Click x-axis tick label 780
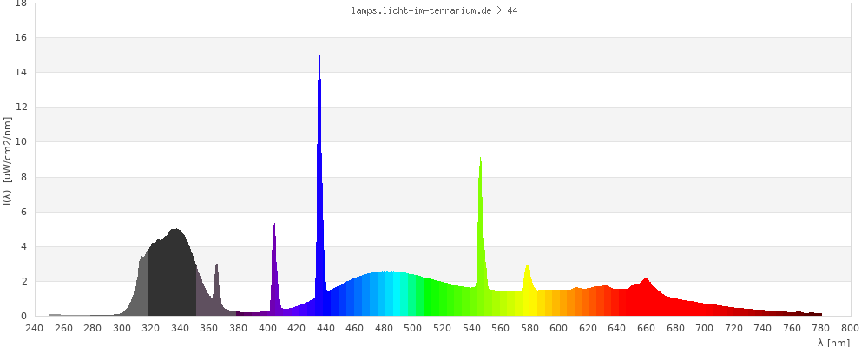 821,328
